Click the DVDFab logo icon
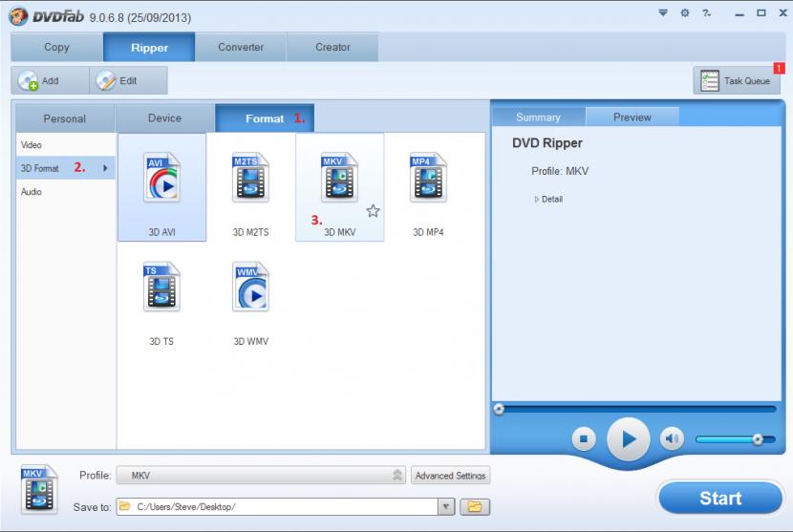Screen dimensions: 793x532 (19, 16)
